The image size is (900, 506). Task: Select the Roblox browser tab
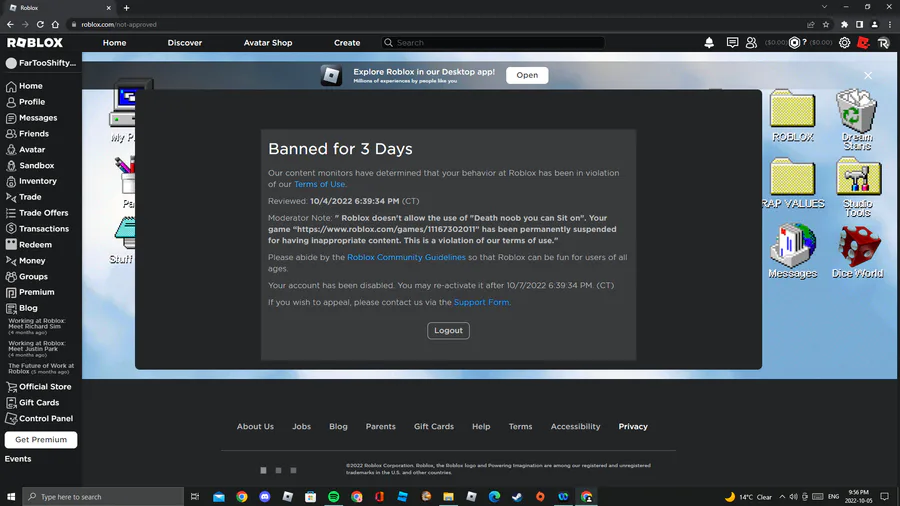(59, 8)
